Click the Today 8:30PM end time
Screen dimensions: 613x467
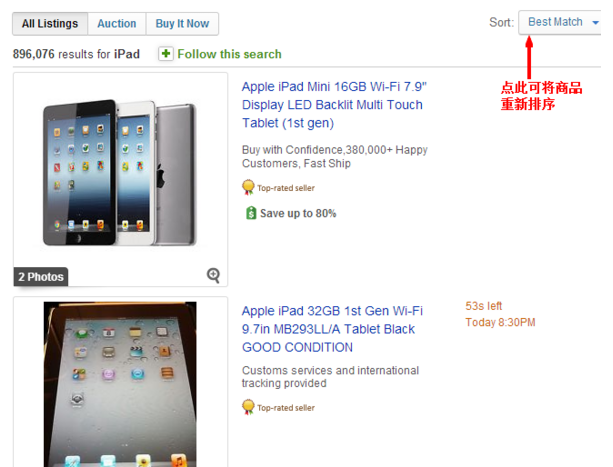pyautogui.click(x=500, y=322)
